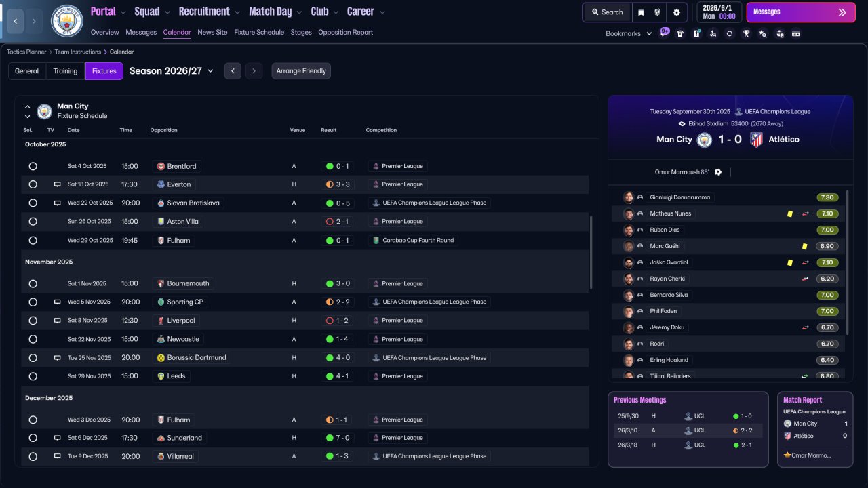
Task: Click the Man City crest in match header
Action: click(705, 140)
